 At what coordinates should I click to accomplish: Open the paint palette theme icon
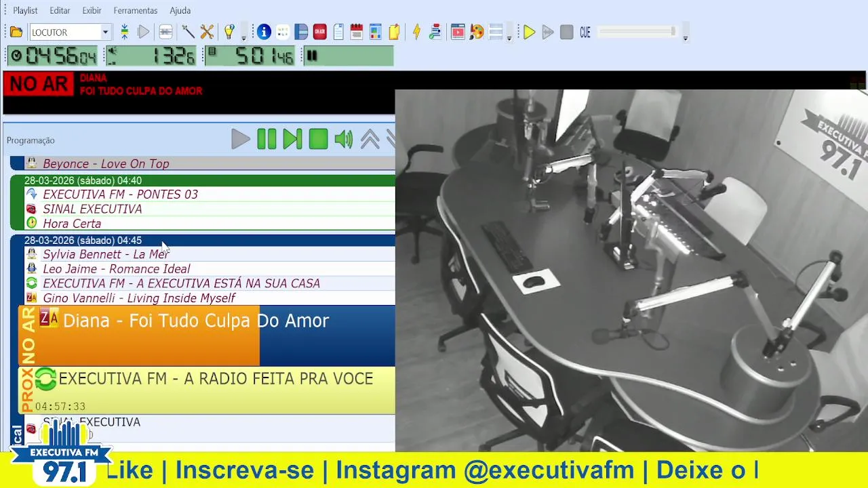(x=477, y=32)
